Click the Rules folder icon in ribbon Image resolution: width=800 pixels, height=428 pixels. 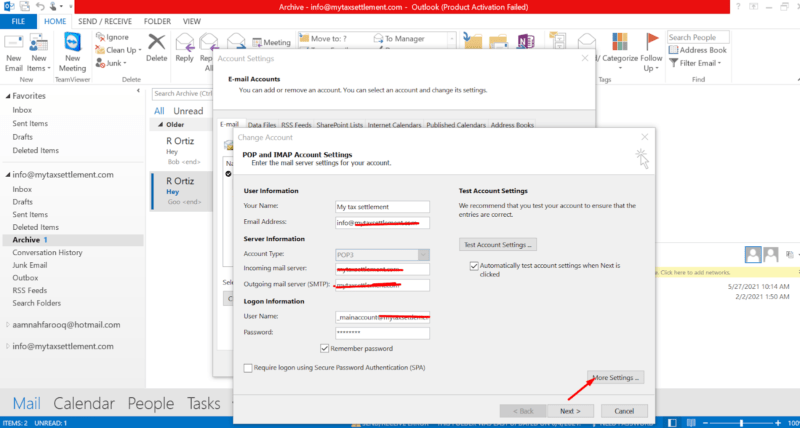click(x=499, y=43)
